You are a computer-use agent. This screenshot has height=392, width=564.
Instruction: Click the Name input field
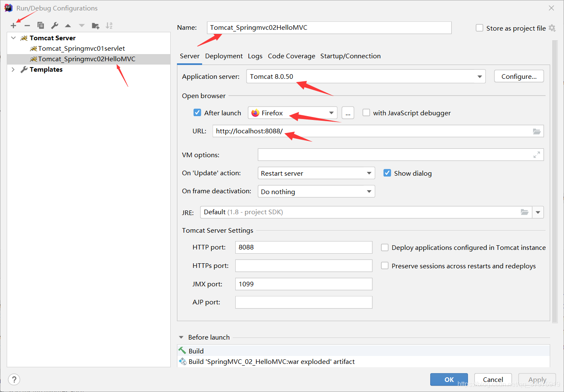tap(329, 28)
